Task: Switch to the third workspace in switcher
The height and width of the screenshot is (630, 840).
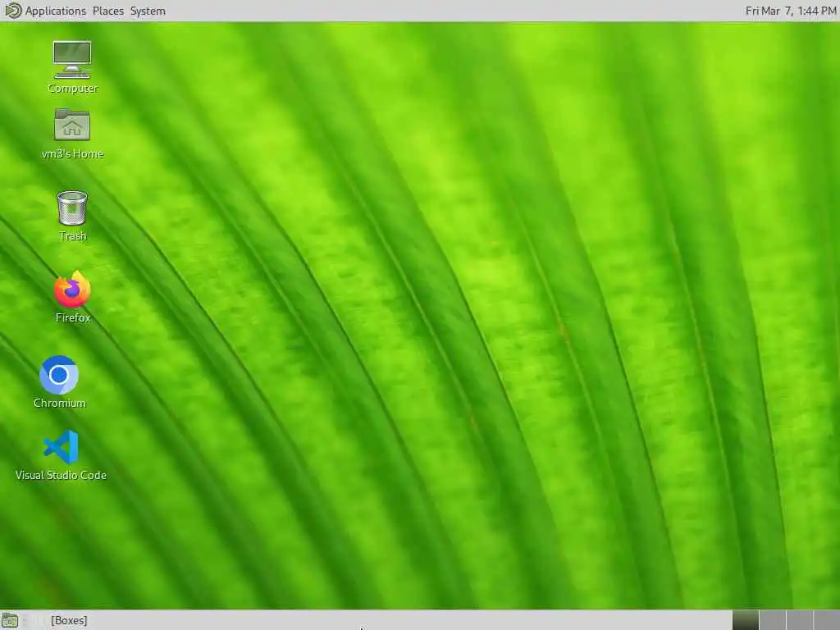Action: [x=799, y=620]
